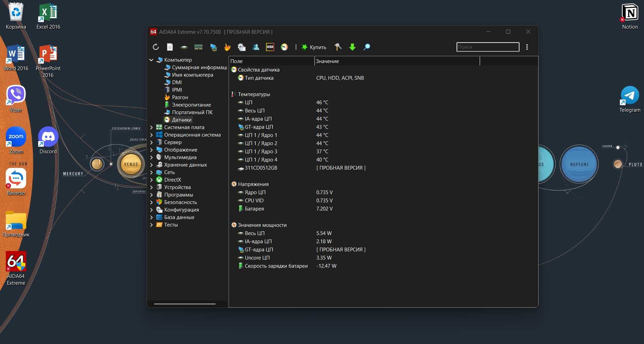Select the 311CD0512GB disk temperature row

pyautogui.click(x=383, y=168)
